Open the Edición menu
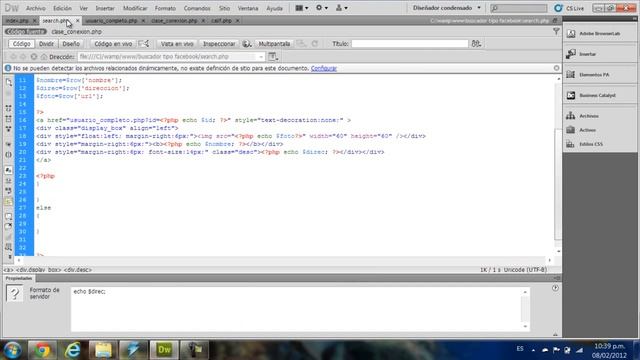This screenshot has width=640, height=360. click(x=62, y=8)
